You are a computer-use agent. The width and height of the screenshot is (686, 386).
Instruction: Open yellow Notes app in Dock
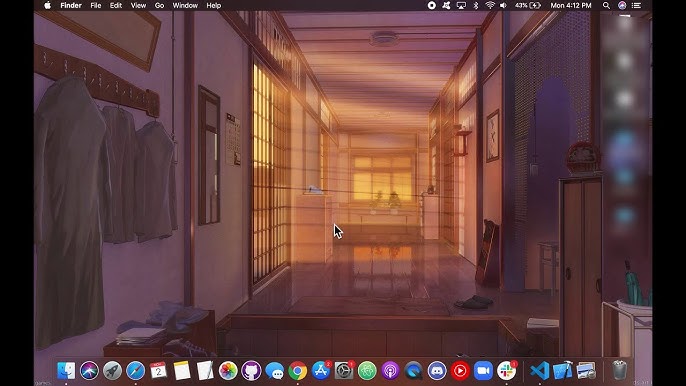pos(182,371)
